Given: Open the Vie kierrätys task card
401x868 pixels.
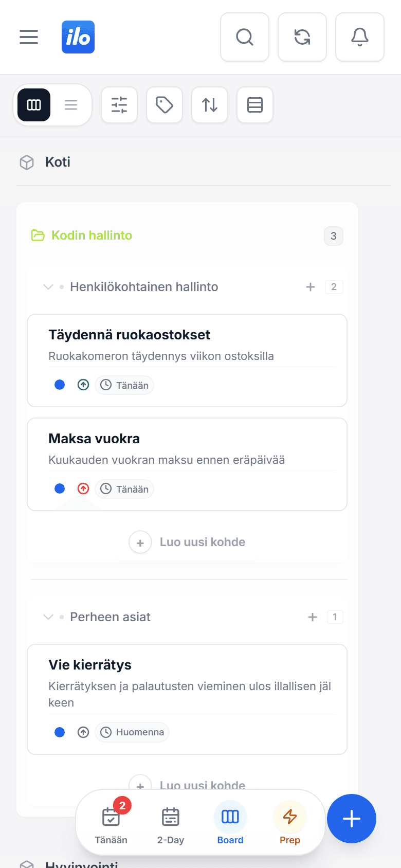Looking at the screenshot, I should point(187,699).
